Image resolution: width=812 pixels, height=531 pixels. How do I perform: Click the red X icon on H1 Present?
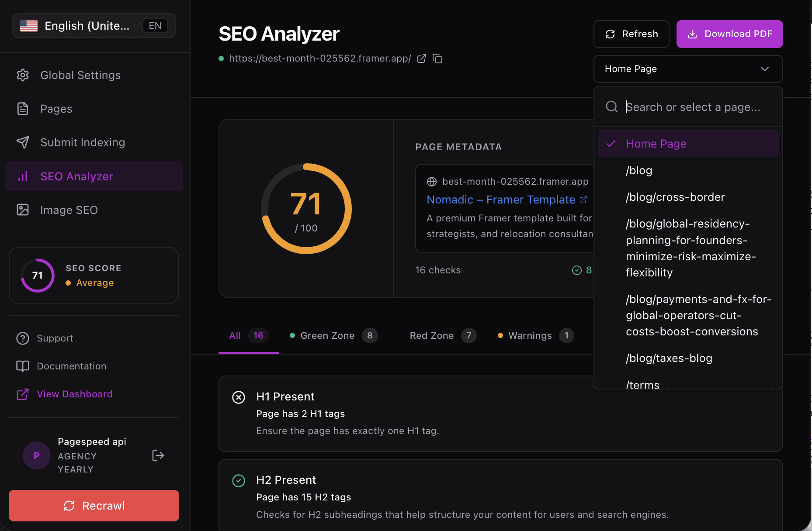[239, 397]
